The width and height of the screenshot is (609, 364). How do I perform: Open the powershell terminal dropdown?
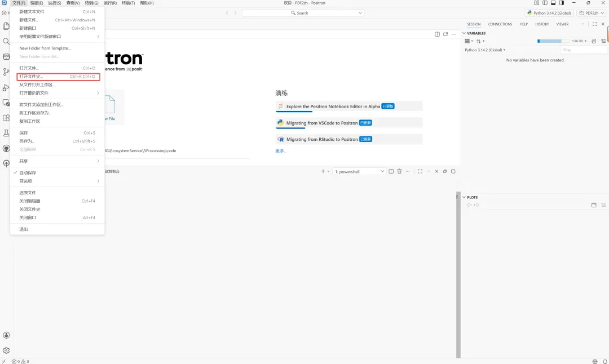359,171
